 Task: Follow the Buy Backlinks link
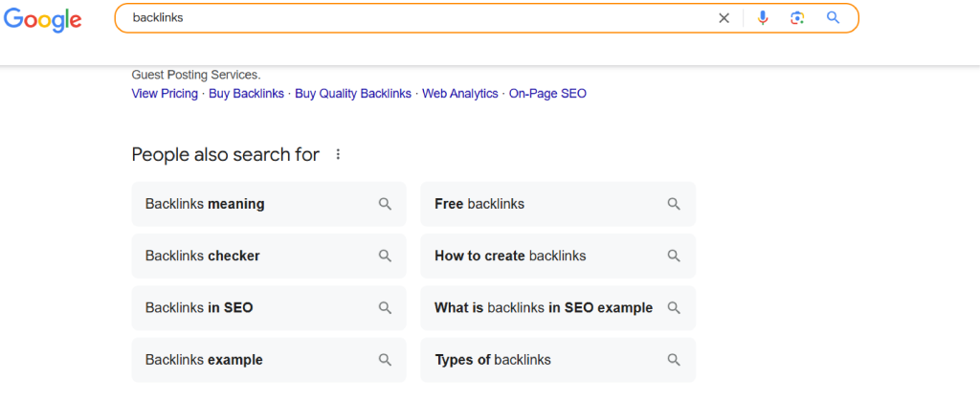(246, 94)
